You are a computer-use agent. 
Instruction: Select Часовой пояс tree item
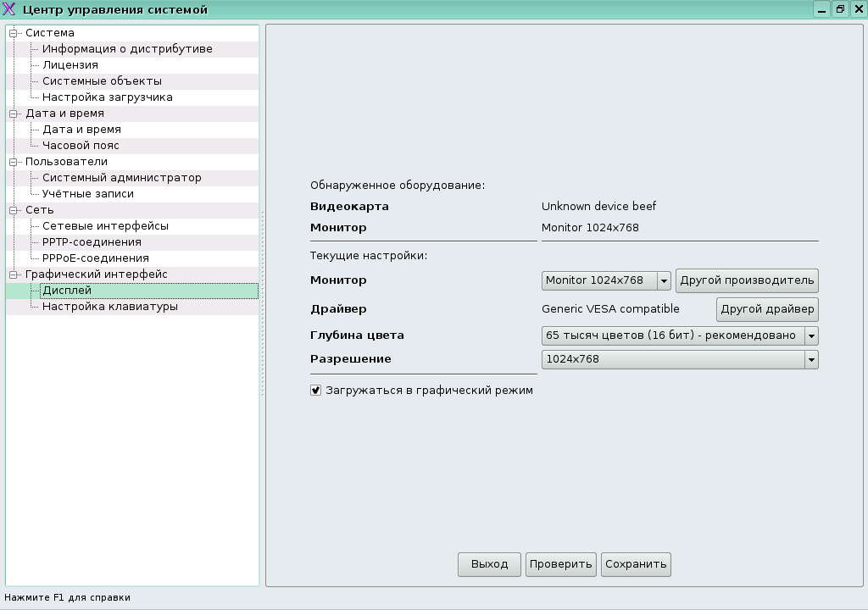[x=81, y=146]
